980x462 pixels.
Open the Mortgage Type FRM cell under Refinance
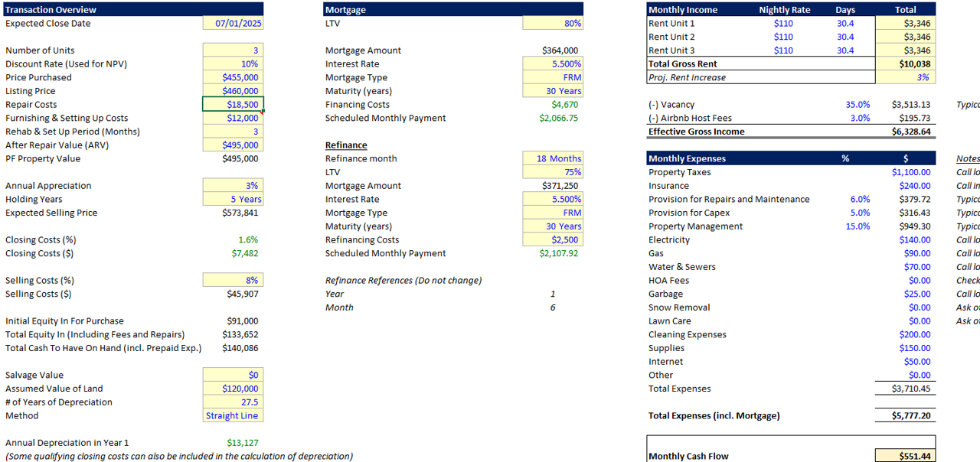pos(553,213)
